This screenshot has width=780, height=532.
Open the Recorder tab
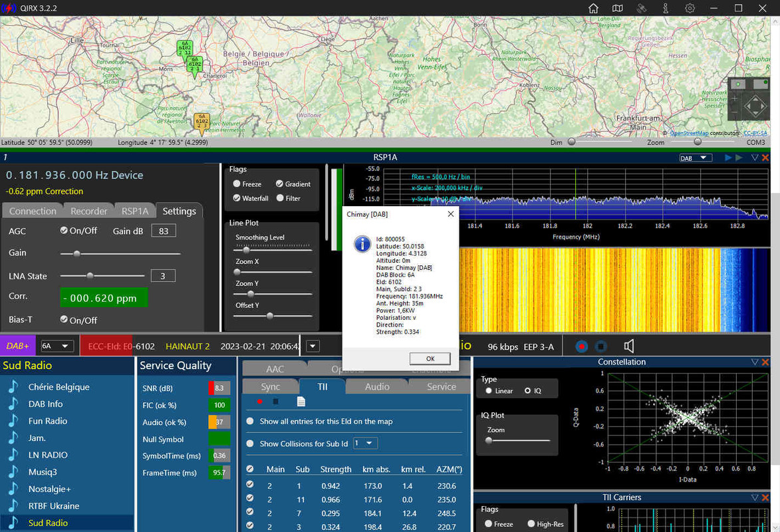(x=88, y=211)
